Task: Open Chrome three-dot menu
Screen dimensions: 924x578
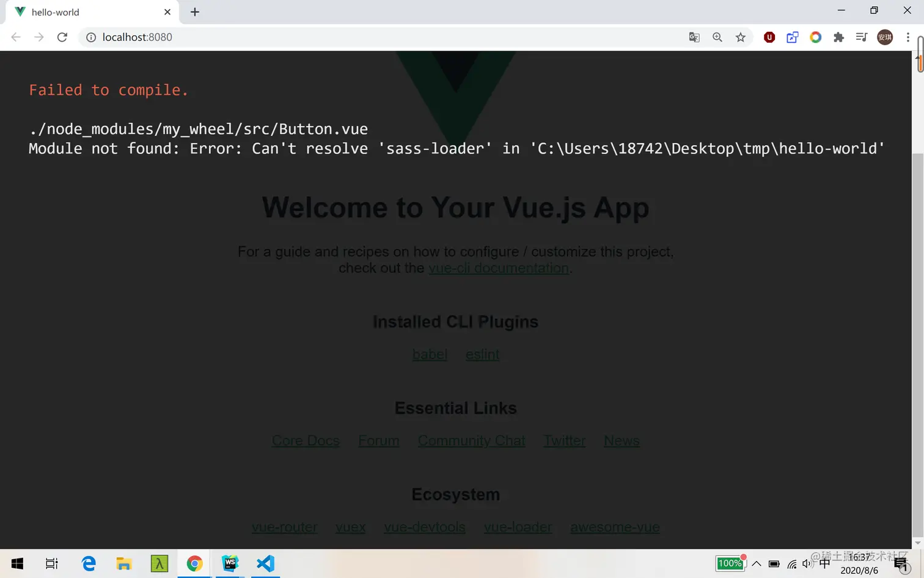Action: click(908, 37)
